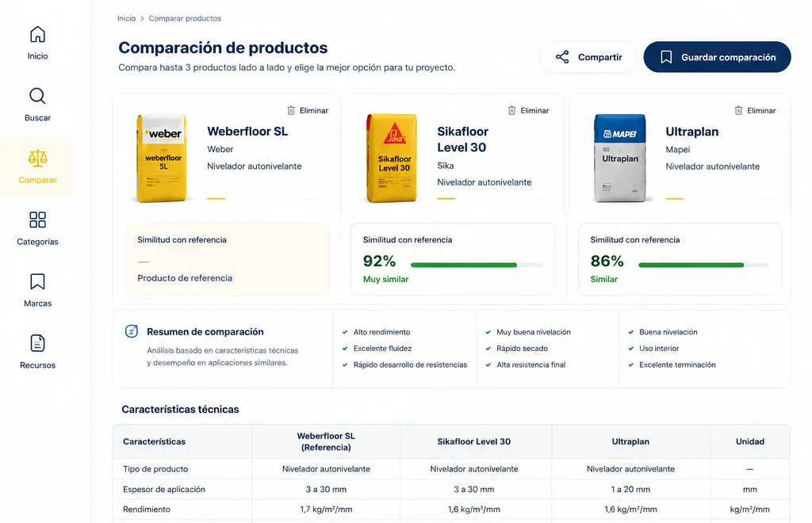Open the Categorías grid icon

click(x=37, y=220)
